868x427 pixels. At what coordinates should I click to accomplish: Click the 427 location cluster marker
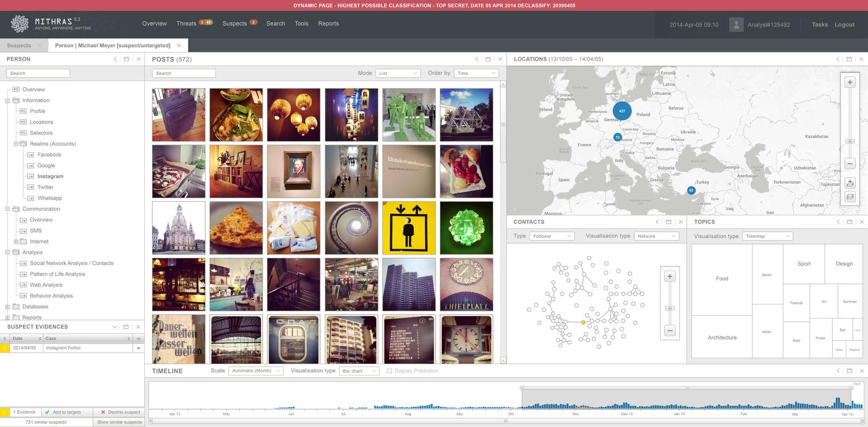pos(622,111)
